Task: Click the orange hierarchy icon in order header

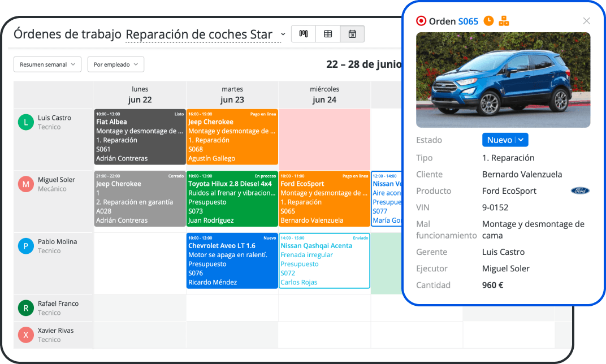Action: point(504,20)
